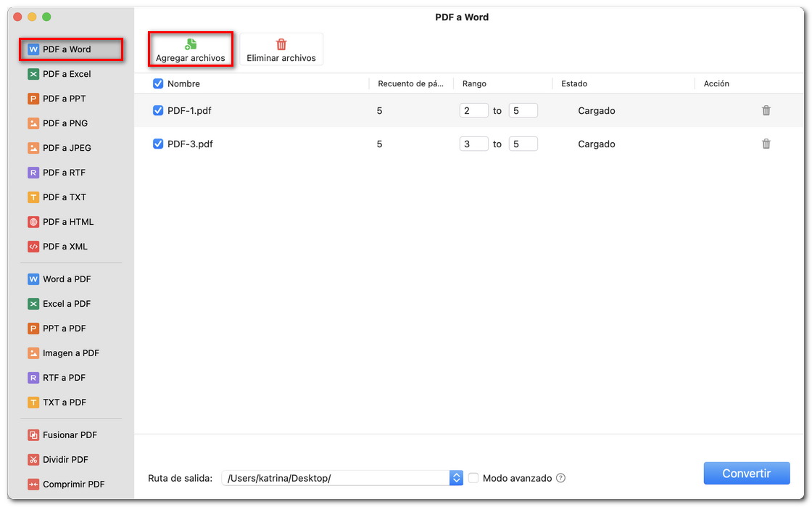Delete PDF-1.pdf using its trash icon

[766, 110]
